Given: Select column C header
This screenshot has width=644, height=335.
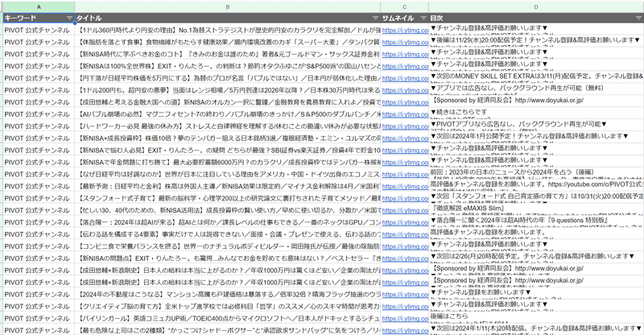Looking at the screenshot, I should 404,6.
